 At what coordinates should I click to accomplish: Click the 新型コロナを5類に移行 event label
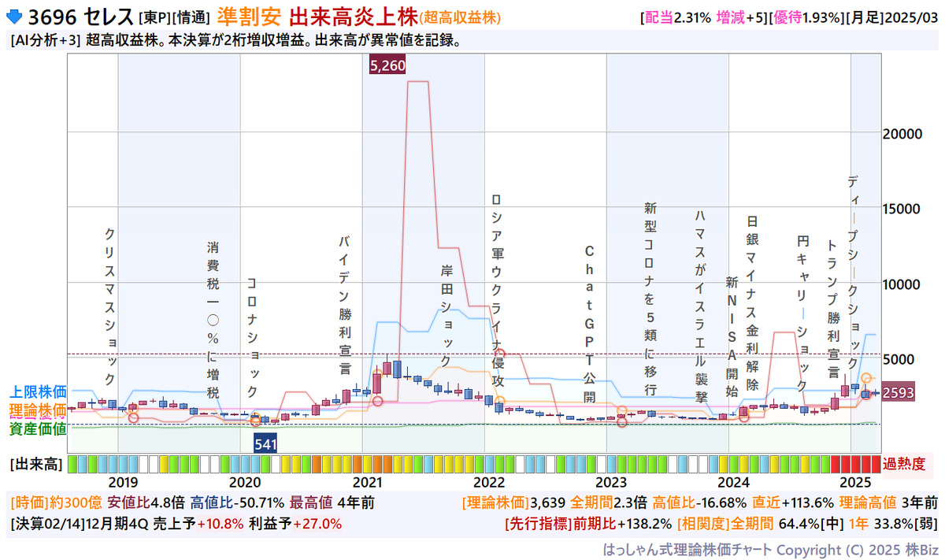coord(650,299)
